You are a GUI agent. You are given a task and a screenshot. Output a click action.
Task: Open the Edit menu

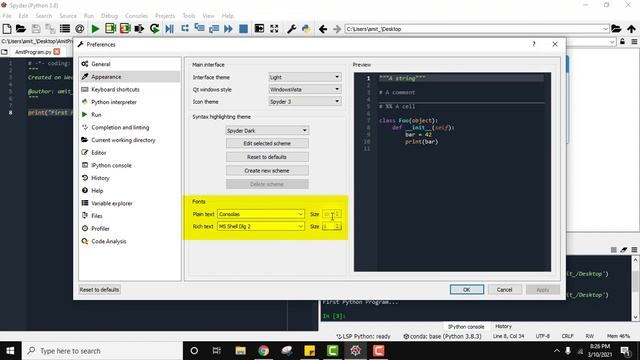(x=23, y=16)
